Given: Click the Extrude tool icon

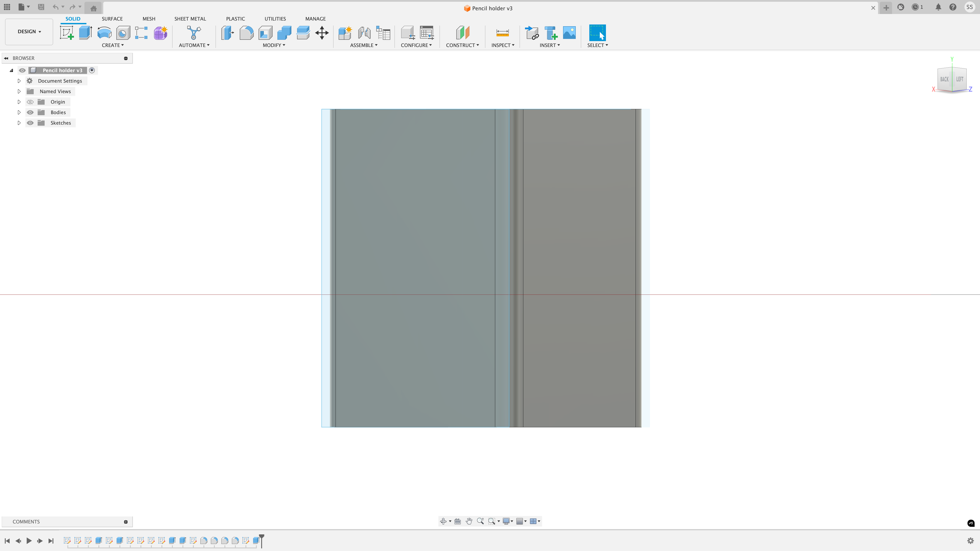Looking at the screenshot, I should pos(86,33).
